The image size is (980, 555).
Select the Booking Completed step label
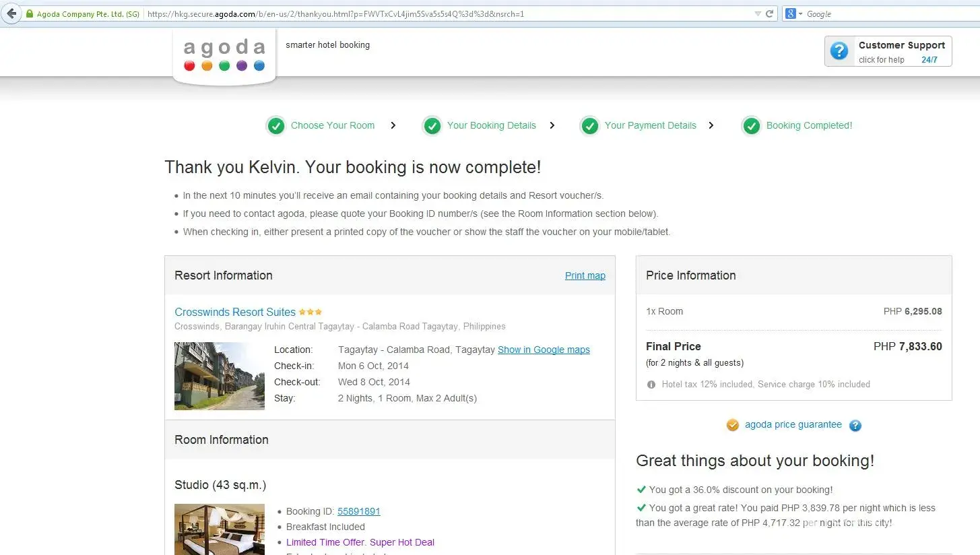pos(810,125)
